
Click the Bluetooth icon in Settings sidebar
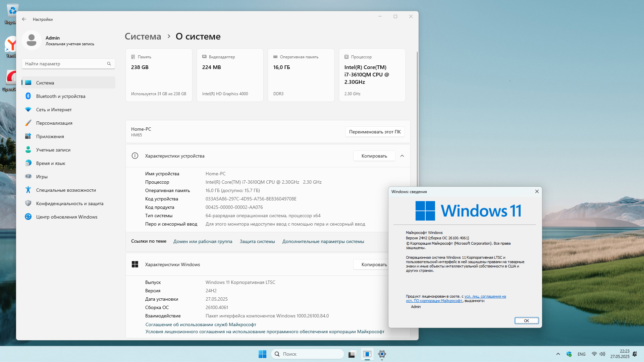[x=28, y=96]
